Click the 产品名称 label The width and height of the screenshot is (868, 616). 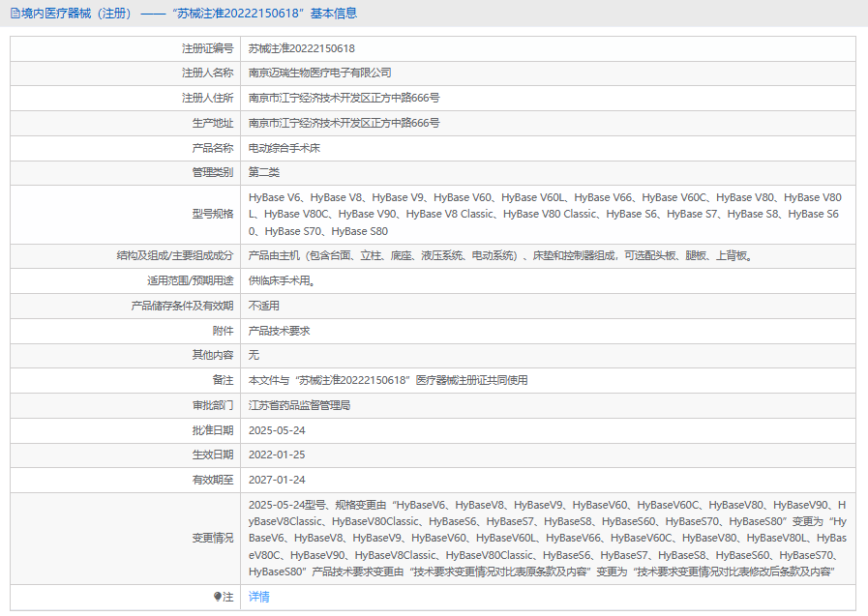coord(213,148)
